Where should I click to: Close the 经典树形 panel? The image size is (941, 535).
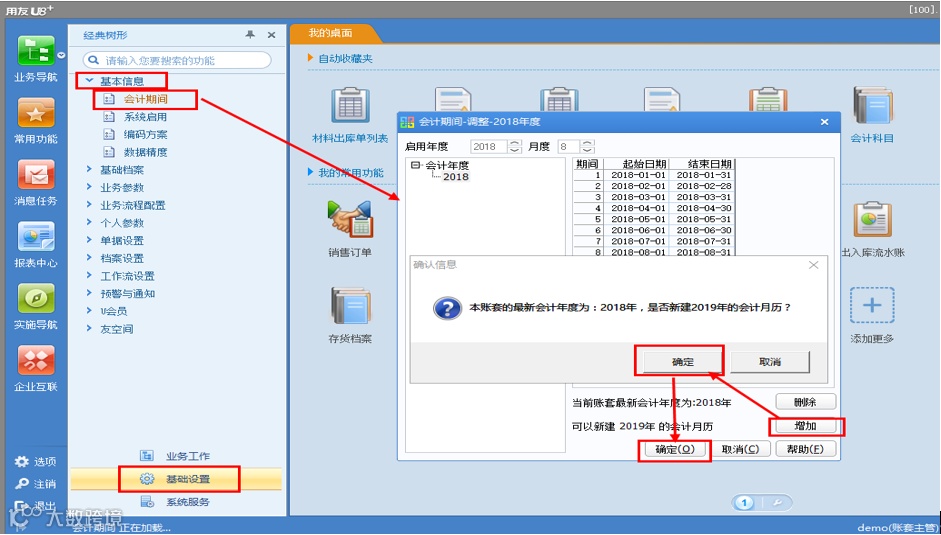[271, 35]
